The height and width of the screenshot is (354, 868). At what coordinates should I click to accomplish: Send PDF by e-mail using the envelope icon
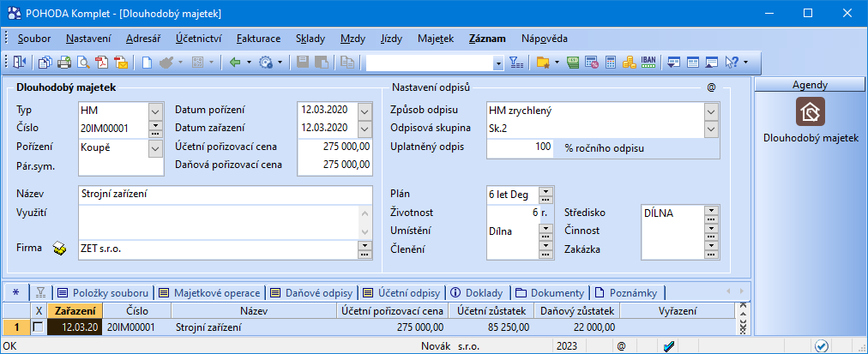pyautogui.click(x=121, y=63)
